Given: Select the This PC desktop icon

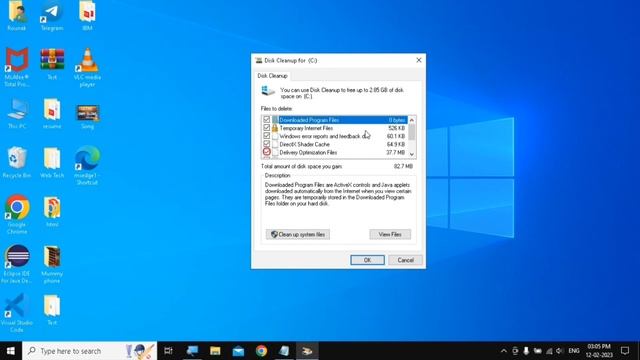Looking at the screenshot, I should point(17,113).
